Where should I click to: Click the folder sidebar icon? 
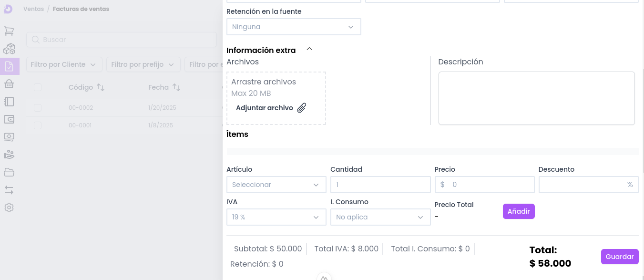[x=9, y=172]
